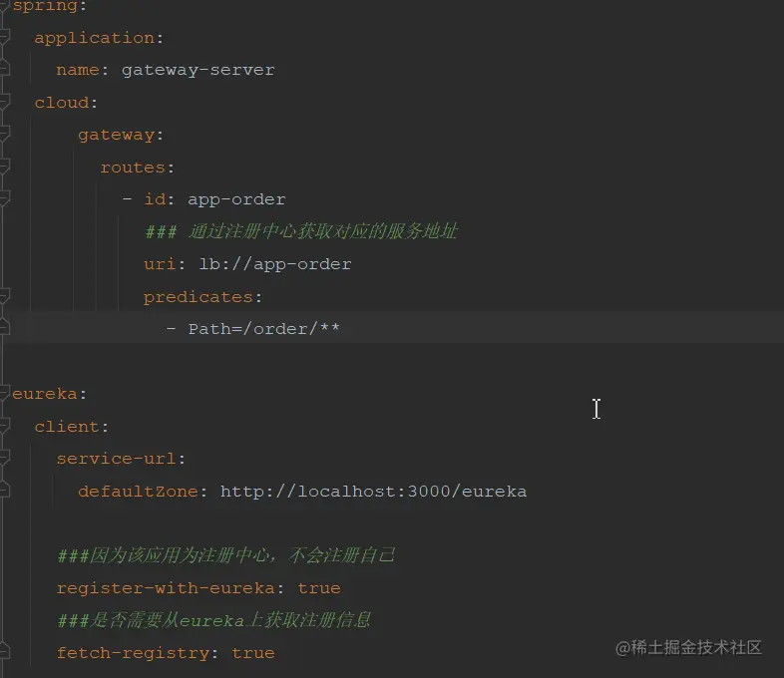Collapse the client block fold marker
The image size is (784, 678).
click(5, 426)
